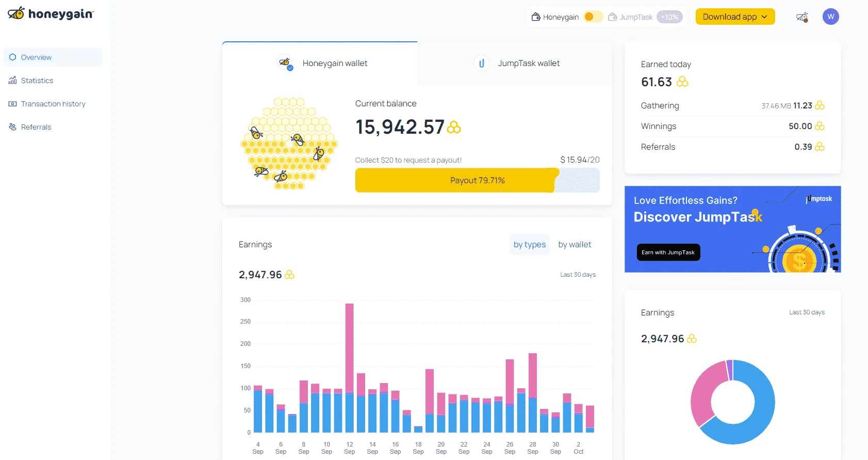868x460 pixels.
Task: Expand the Download app dropdown
Action: coord(735,17)
